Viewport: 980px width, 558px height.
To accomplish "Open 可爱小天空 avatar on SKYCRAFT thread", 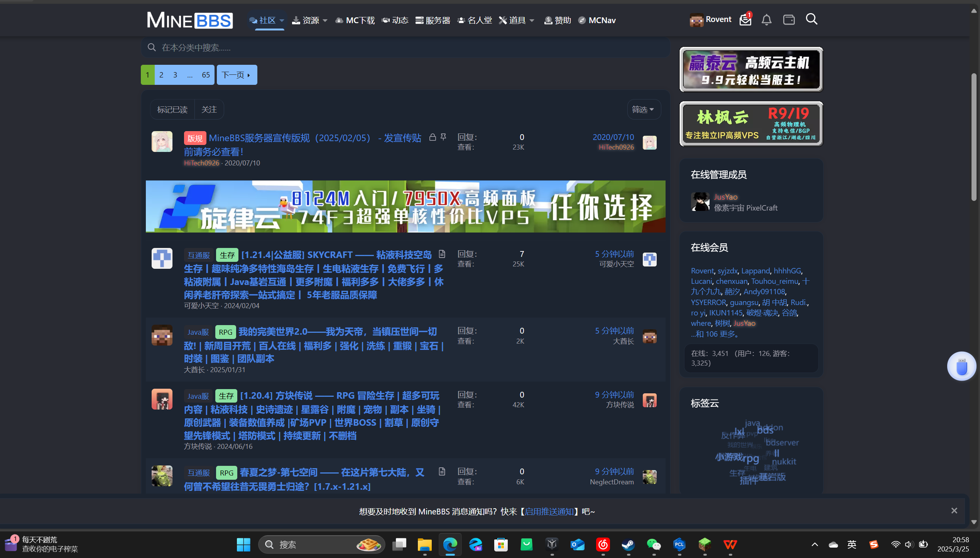I will pos(162,258).
